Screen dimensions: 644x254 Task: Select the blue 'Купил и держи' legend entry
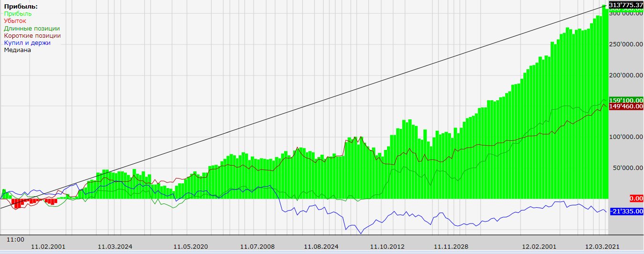tap(27, 43)
